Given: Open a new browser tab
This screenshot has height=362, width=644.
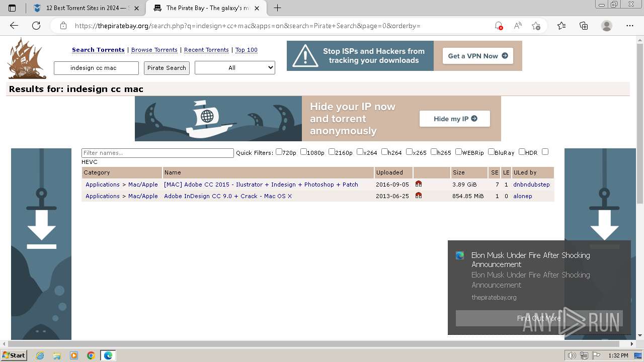Looking at the screenshot, I should point(277,8).
